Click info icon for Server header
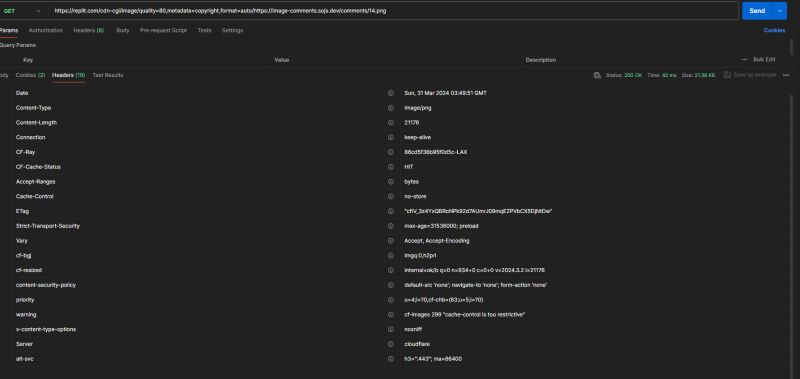800x379 pixels. pos(390,344)
